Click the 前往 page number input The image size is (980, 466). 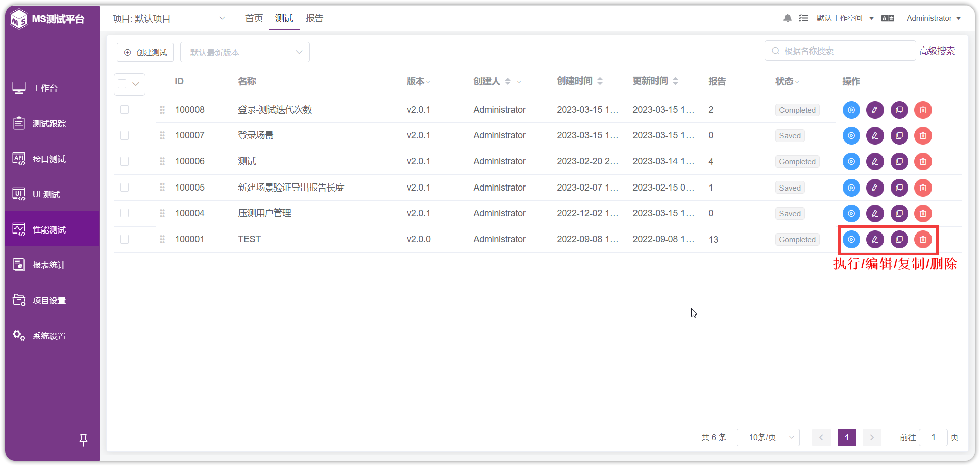click(933, 437)
